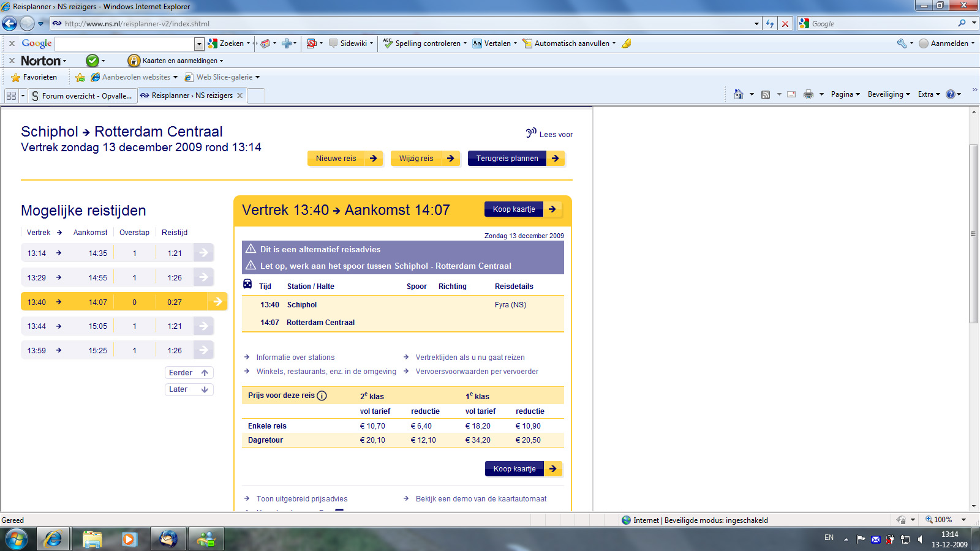Open the Home button dropdown arrow
Image resolution: width=980 pixels, height=551 pixels.
point(752,94)
